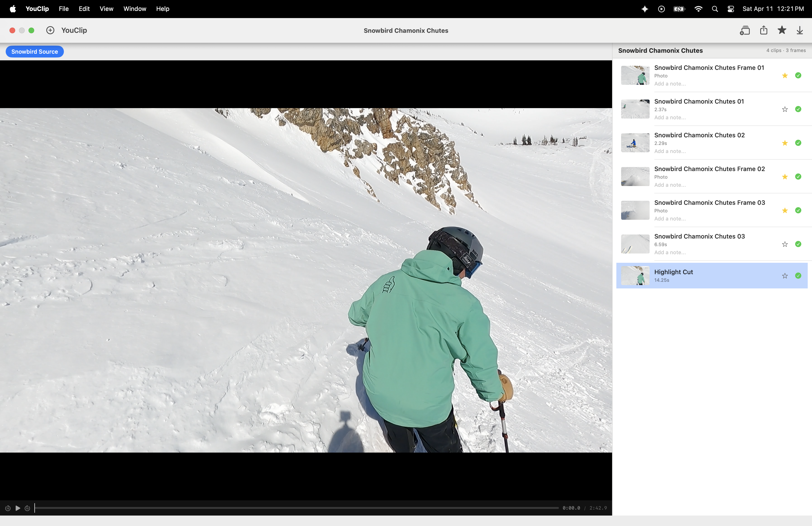Click the Snowbird Source button
812x526 pixels.
point(34,51)
